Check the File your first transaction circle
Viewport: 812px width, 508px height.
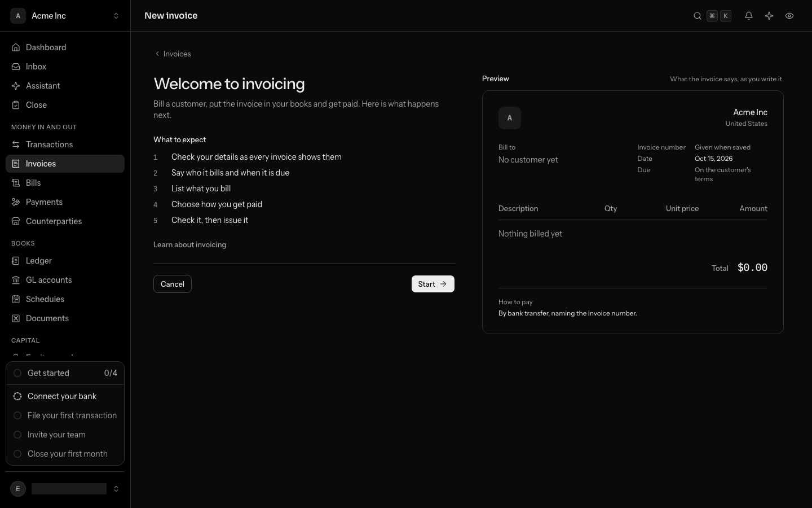17,415
